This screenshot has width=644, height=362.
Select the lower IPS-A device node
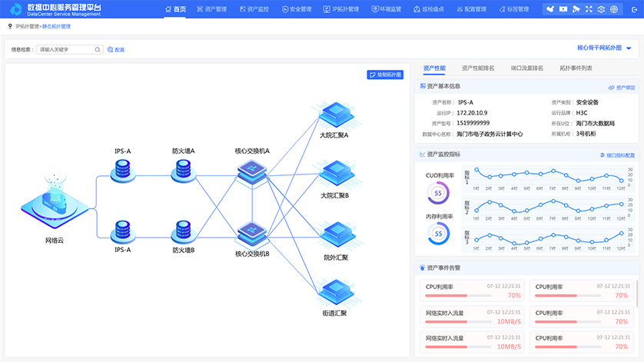point(123,232)
